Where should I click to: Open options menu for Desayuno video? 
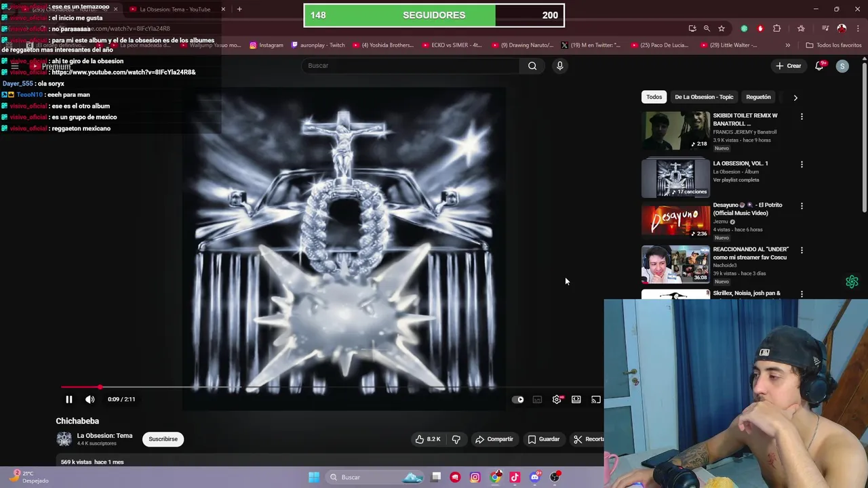pos(802,206)
